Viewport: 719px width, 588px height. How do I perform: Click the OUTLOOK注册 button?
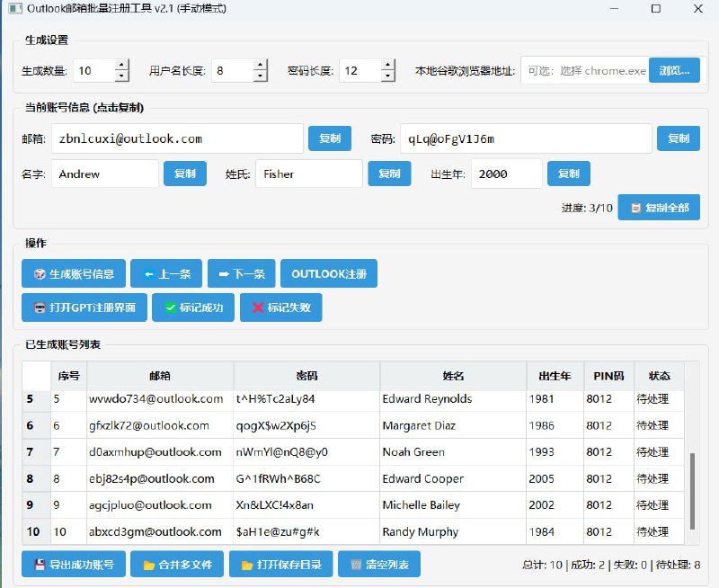click(x=329, y=274)
